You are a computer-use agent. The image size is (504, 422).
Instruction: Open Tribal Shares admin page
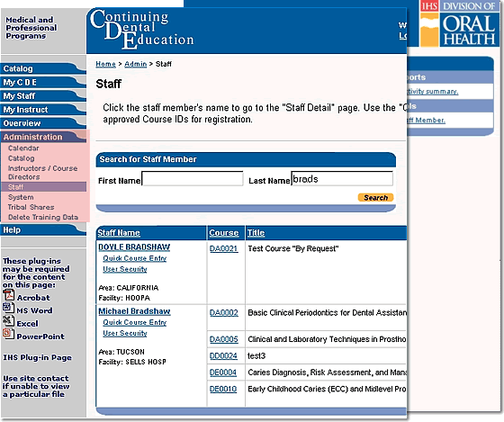(31, 207)
